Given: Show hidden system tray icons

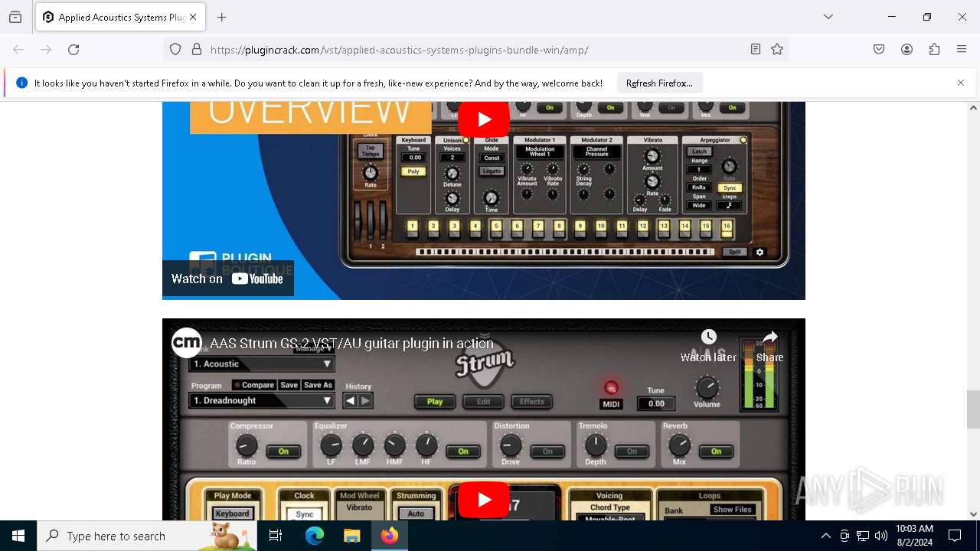Looking at the screenshot, I should 825,536.
